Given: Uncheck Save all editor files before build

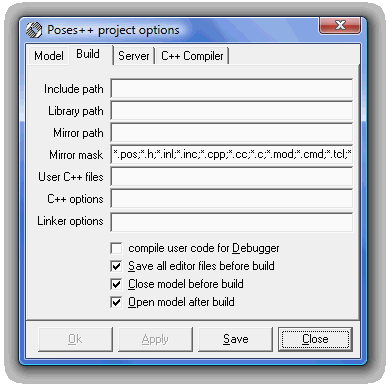Looking at the screenshot, I should tap(116, 266).
